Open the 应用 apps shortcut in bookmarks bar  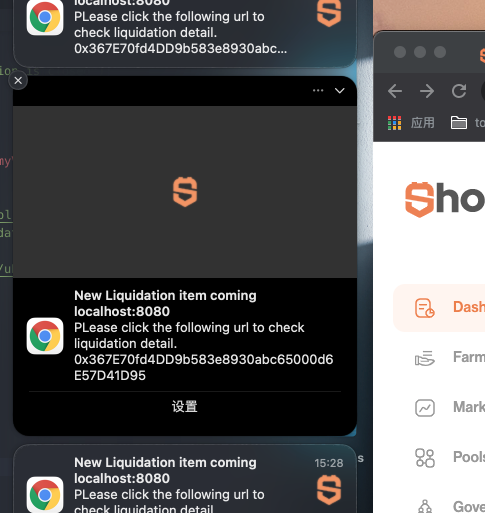point(411,123)
